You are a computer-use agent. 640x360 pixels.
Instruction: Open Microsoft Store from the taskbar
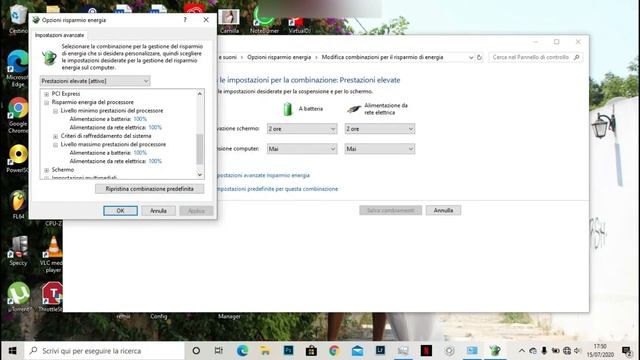[x=311, y=351]
